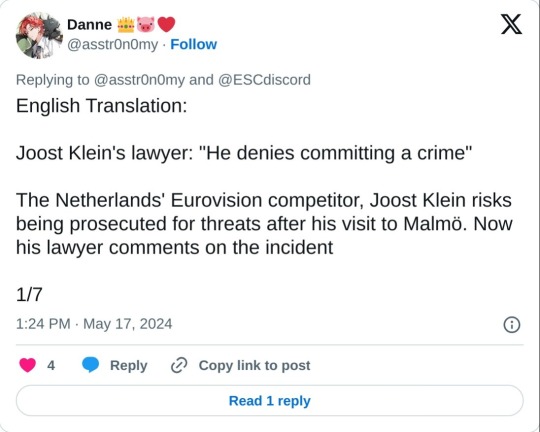The width and height of the screenshot is (540, 432).
Task: Open the Read 1 reply button
Action: (x=270, y=401)
